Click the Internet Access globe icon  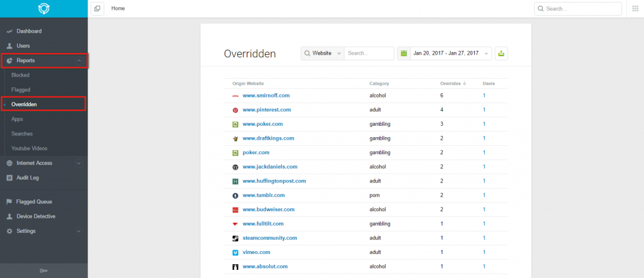click(x=9, y=163)
